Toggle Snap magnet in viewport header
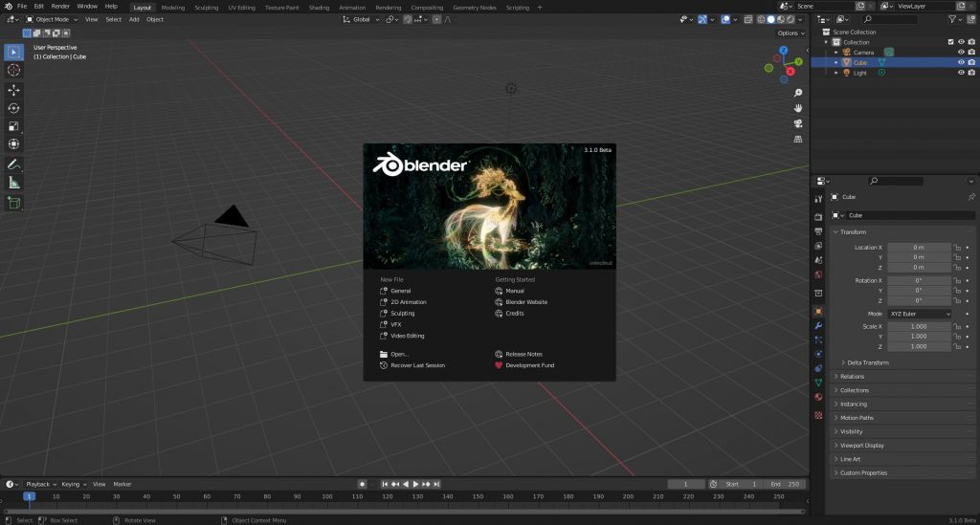 [408, 19]
